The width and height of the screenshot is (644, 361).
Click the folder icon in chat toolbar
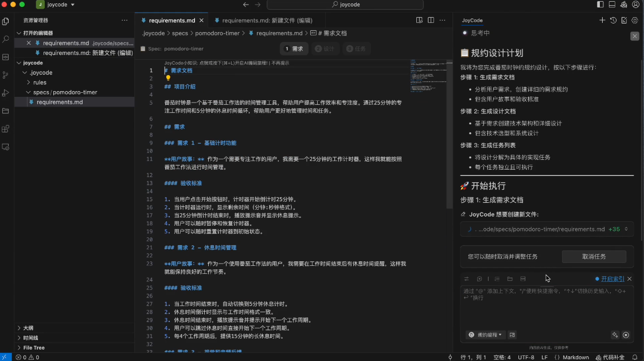(510, 279)
